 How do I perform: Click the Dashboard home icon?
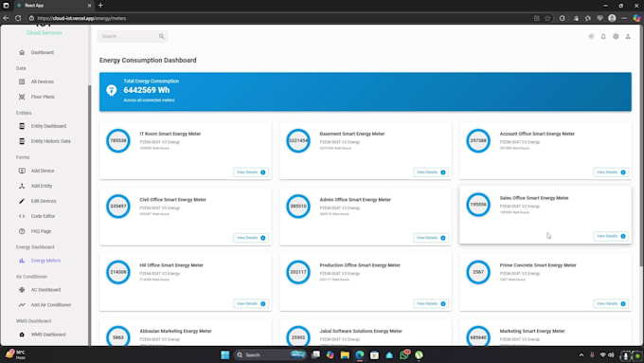tap(22, 53)
